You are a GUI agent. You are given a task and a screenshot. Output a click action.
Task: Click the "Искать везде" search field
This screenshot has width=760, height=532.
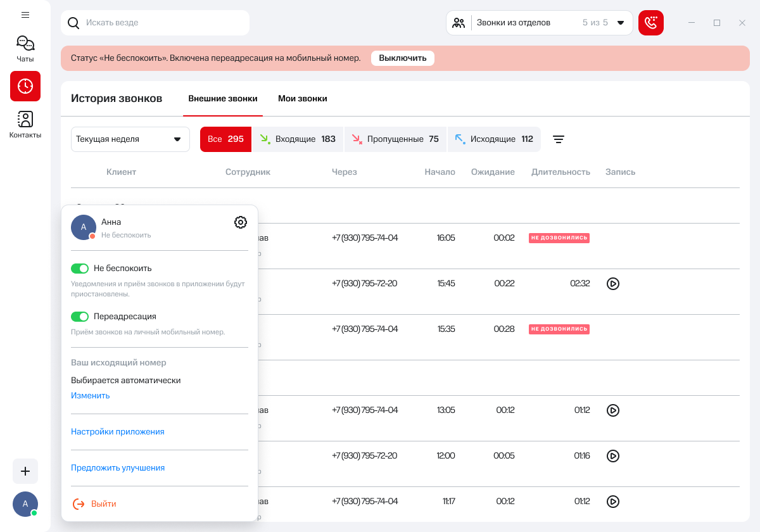tap(155, 23)
